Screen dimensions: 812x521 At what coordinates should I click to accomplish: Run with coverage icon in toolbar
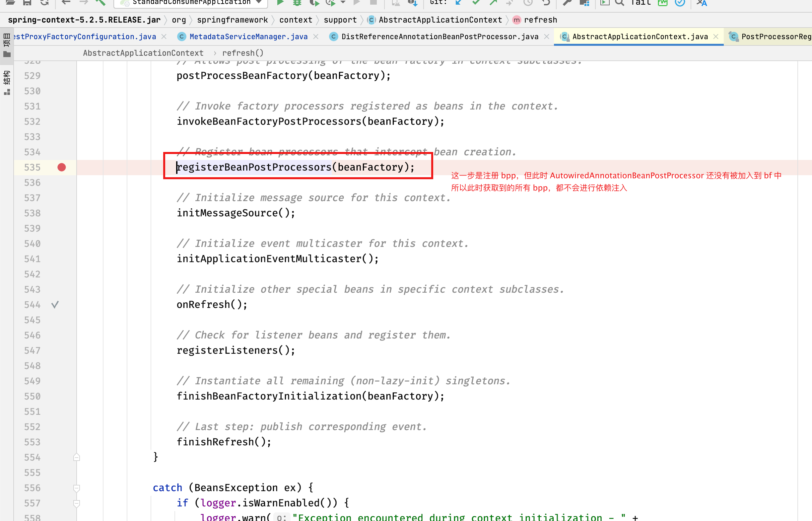point(314,3)
